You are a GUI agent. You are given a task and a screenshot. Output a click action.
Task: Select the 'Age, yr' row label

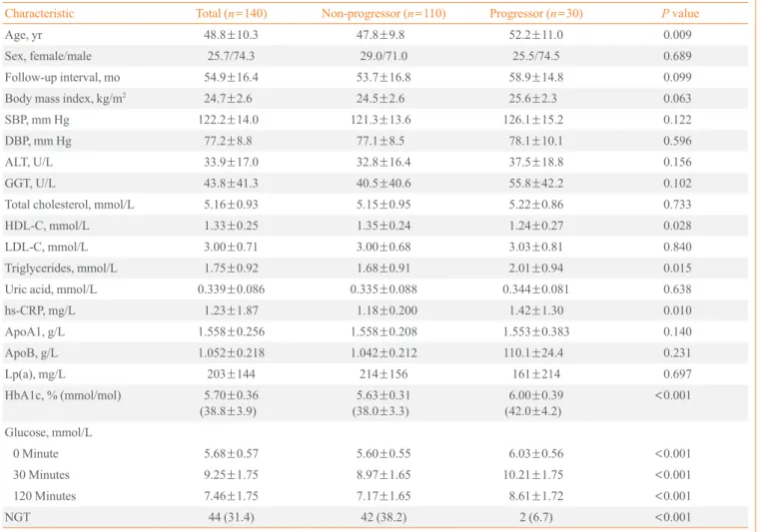23,35
